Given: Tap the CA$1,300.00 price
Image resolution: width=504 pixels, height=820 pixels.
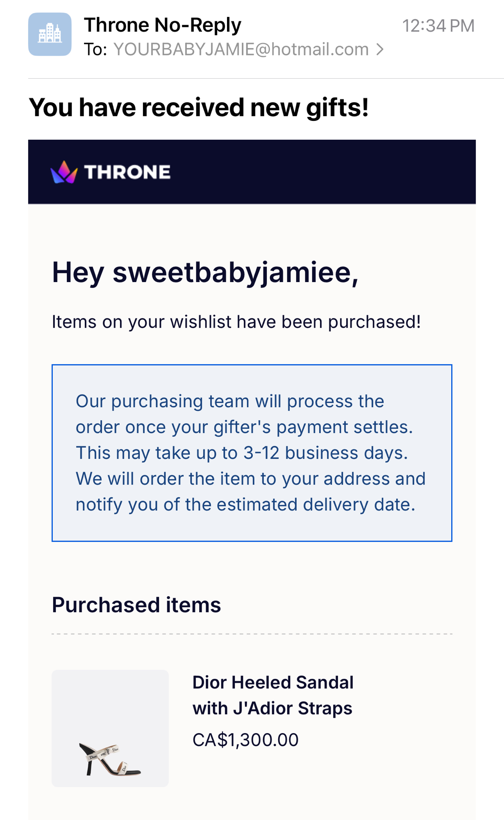Looking at the screenshot, I should 245,740.
